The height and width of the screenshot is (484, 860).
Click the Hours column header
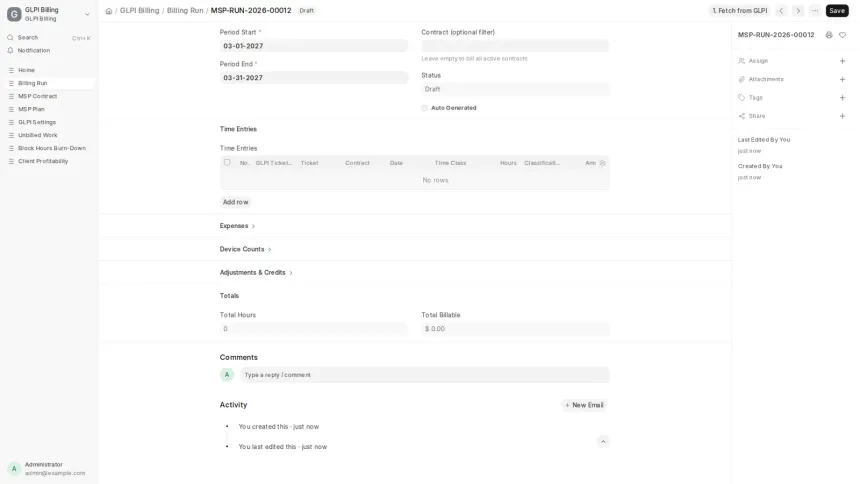tap(508, 163)
